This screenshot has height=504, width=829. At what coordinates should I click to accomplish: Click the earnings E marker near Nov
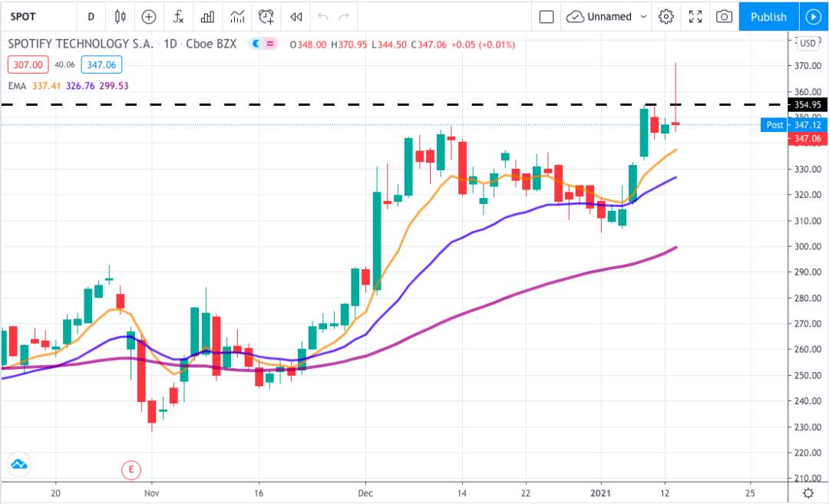pos(131,469)
